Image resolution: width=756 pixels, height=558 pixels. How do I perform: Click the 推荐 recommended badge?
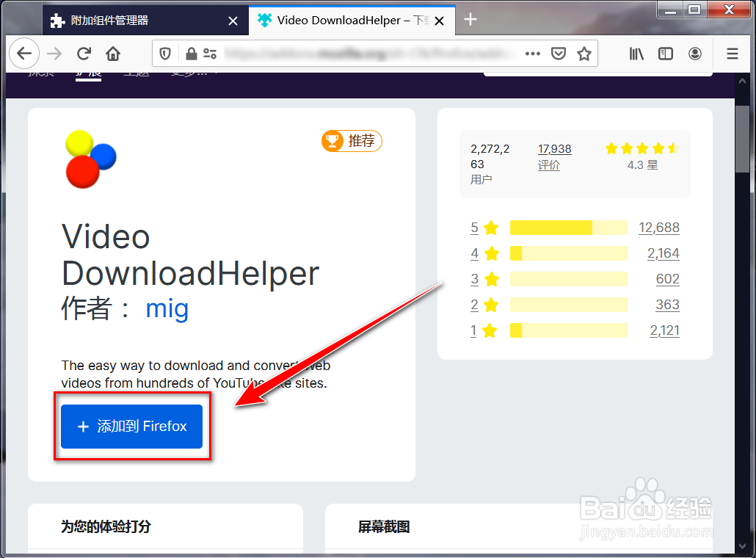pyautogui.click(x=352, y=141)
